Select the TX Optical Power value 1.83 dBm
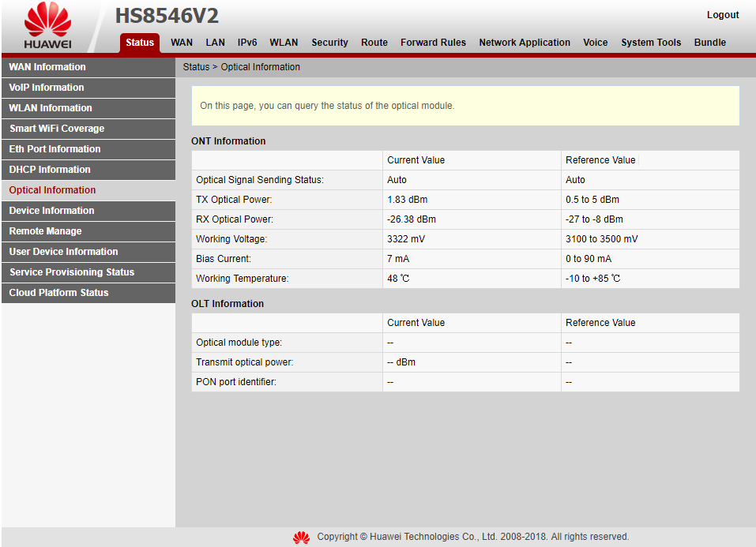The image size is (756, 547). click(x=407, y=200)
